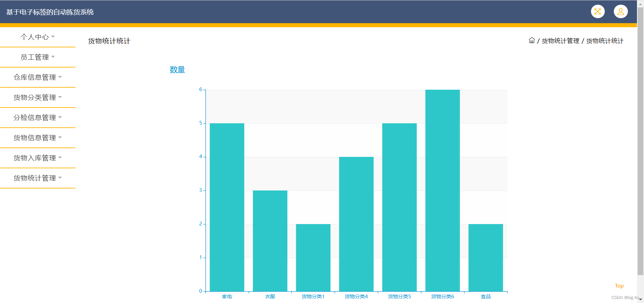Open the 货物信息管理 sidebar menu

[x=38, y=138]
